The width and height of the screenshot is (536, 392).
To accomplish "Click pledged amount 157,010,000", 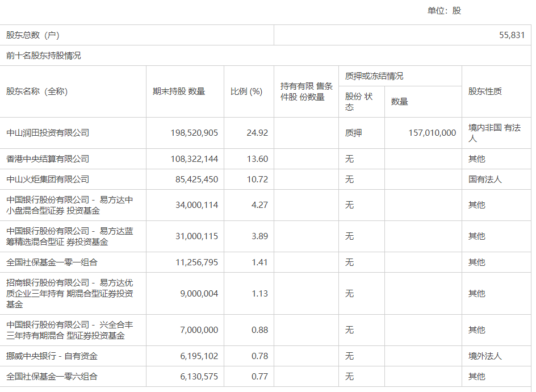I will click(x=432, y=133).
